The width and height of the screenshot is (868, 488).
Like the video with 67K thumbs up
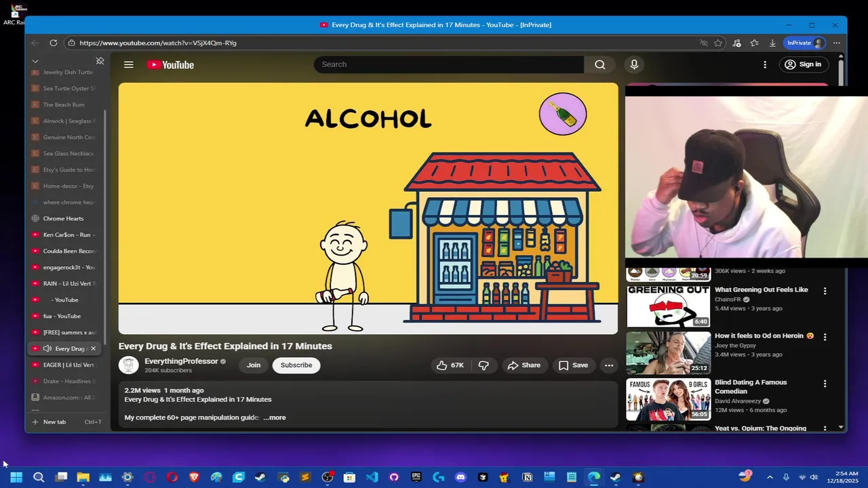450,365
